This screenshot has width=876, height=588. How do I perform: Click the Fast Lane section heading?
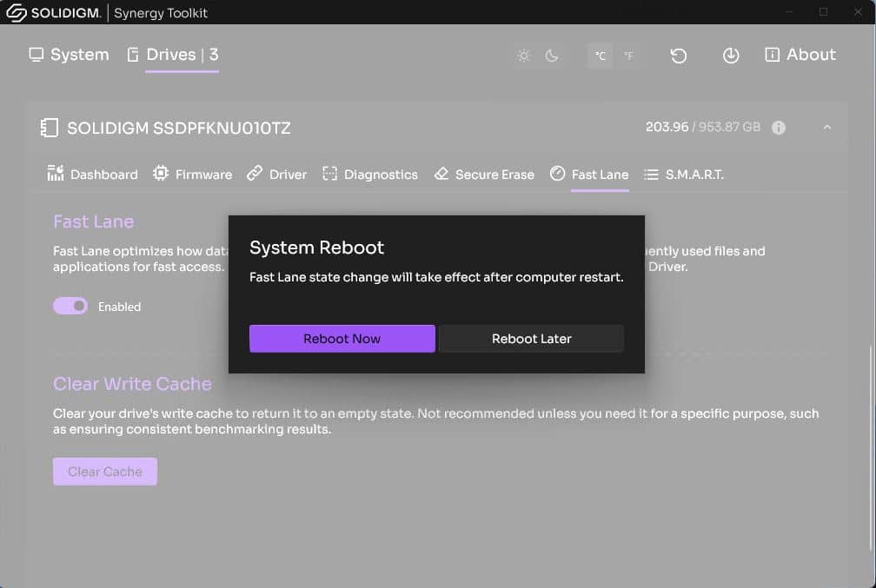[94, 221]
